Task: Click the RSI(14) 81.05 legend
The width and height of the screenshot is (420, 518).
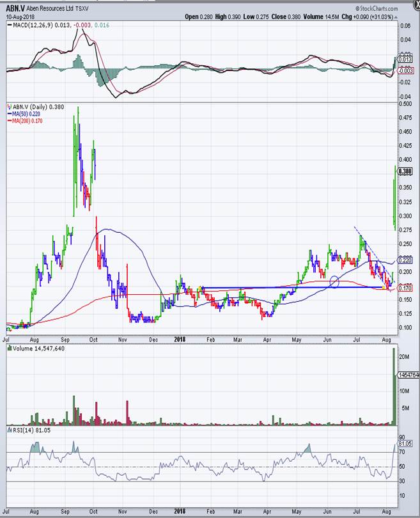Action: pyautogui.click(x=29, y=430)
